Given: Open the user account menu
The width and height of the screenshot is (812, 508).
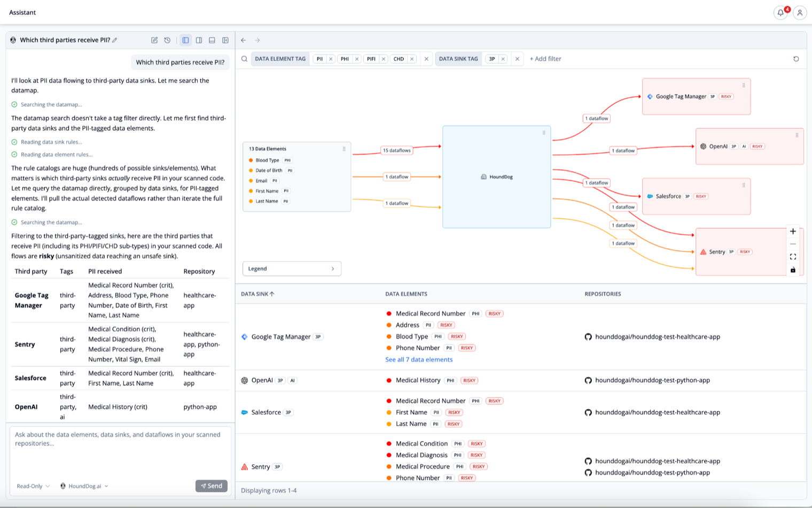Looking at the screenshot, I should 800,12.
